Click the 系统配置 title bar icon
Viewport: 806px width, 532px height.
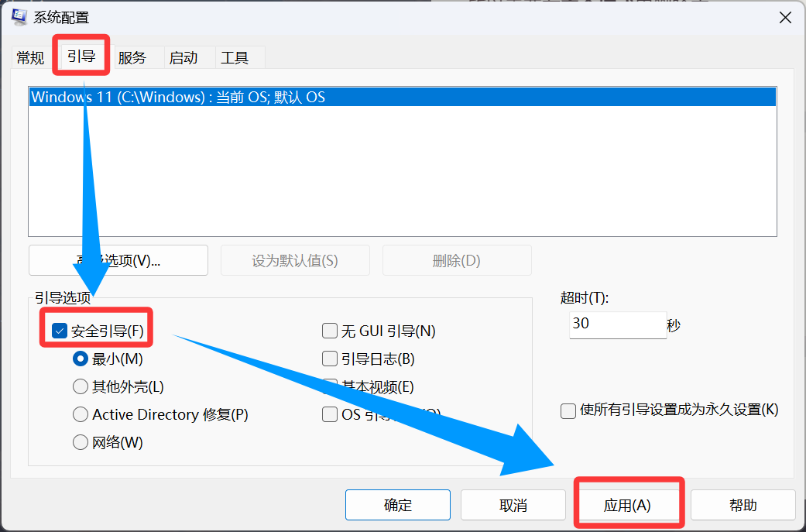tap(19, 18)
